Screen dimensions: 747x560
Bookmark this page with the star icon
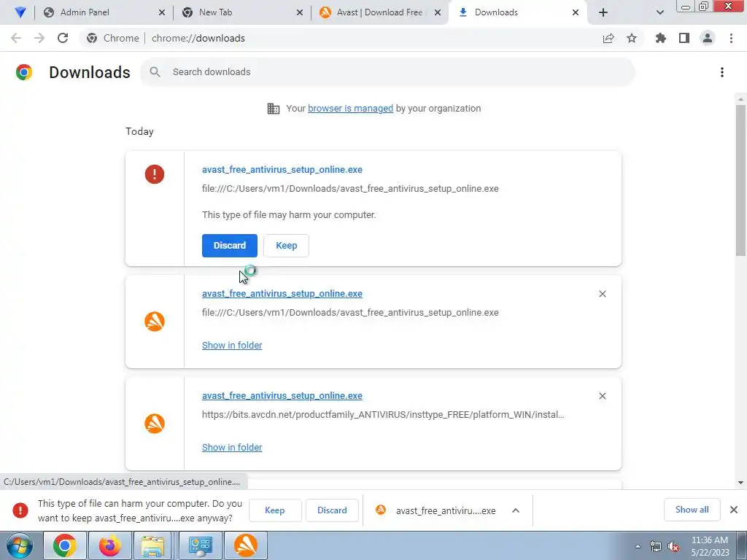(x=632, y=38)
